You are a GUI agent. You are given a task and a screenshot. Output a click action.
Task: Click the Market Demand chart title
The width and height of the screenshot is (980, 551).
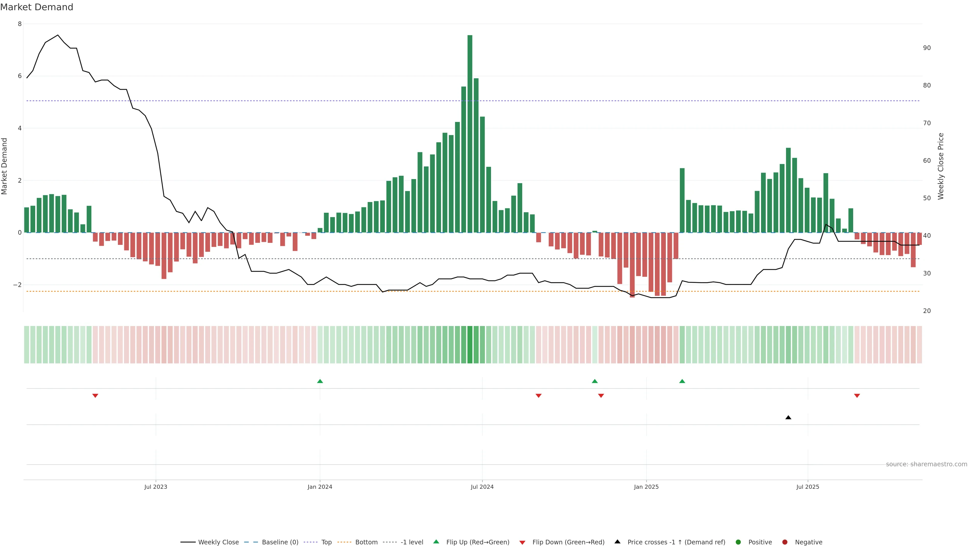click(x=36, y=7)
